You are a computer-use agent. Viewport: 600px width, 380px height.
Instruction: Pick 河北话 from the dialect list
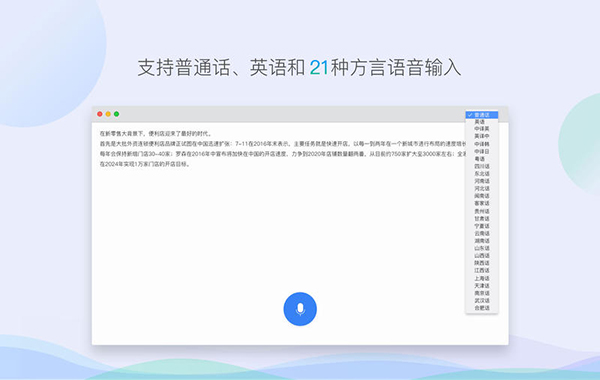(482, 189)
